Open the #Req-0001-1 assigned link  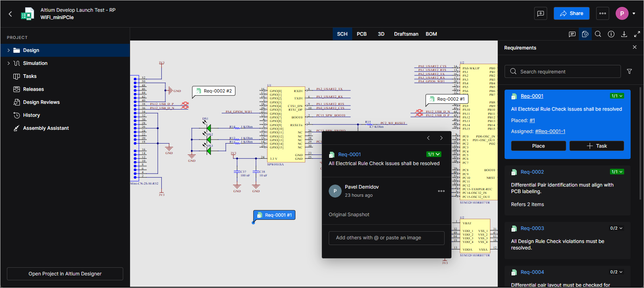550,131
